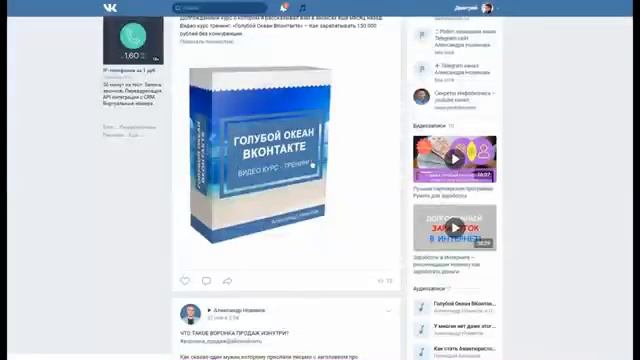Open the Telegram канал link icon
This screenshot has height=360, width=640.
(x=422, y=69)
